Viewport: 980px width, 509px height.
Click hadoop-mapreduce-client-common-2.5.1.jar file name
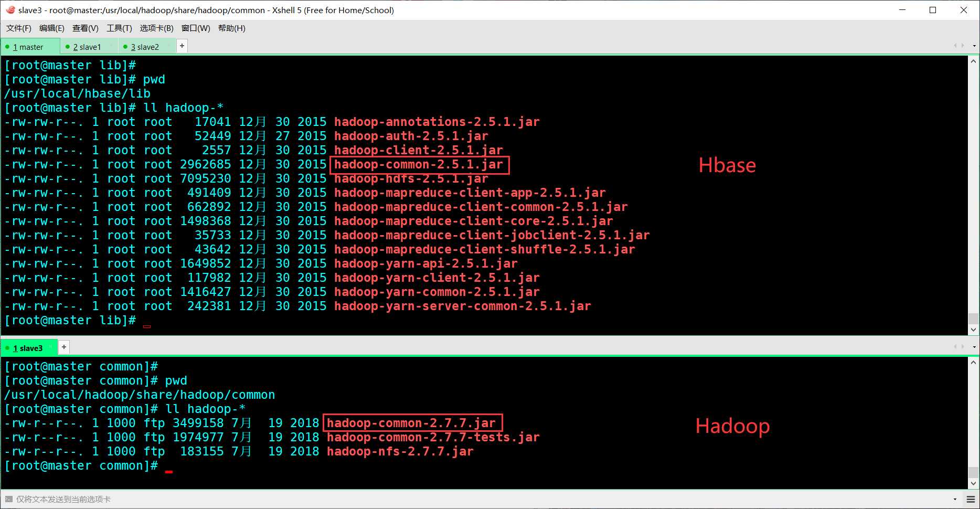point(481,207)
